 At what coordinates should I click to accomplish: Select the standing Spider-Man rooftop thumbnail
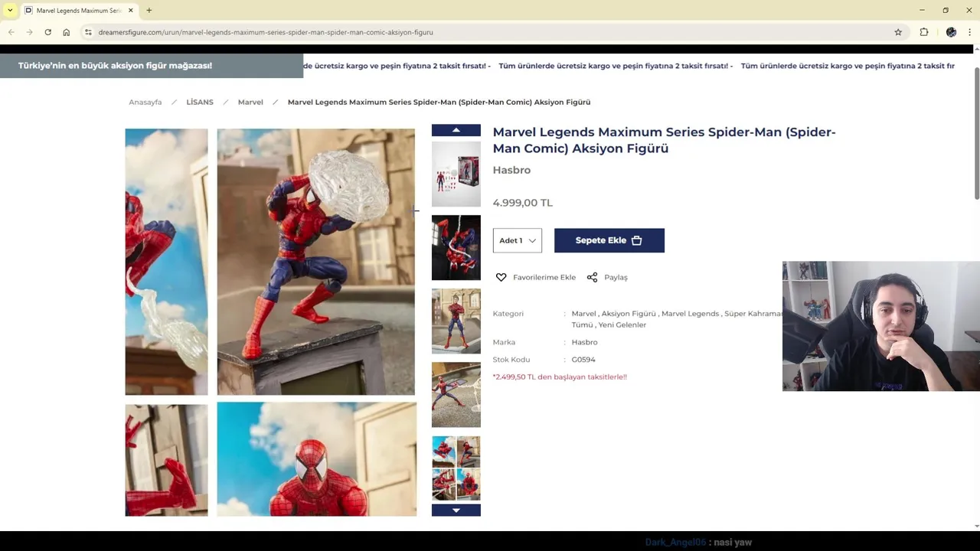[x=456, y=321]
